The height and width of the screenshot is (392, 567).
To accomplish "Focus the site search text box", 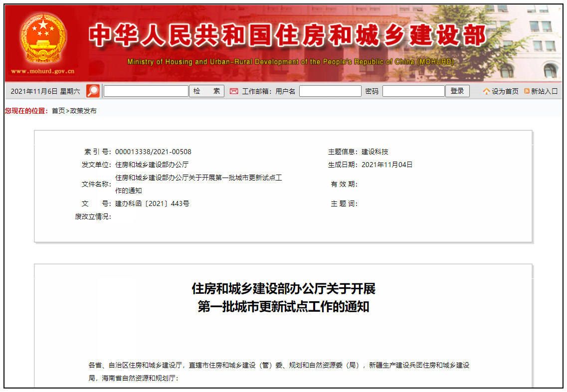I will click(x=146, y=91).
